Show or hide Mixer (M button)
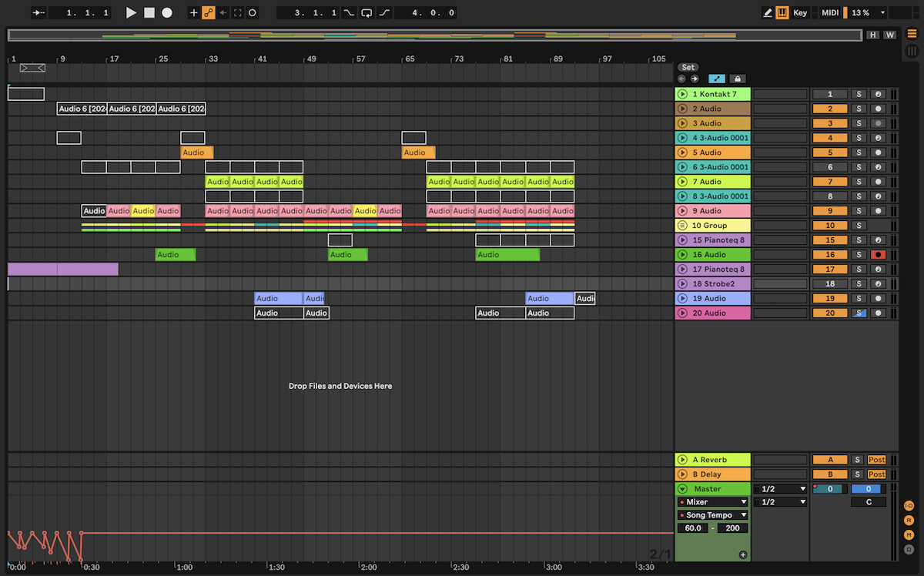 point(909,535)
